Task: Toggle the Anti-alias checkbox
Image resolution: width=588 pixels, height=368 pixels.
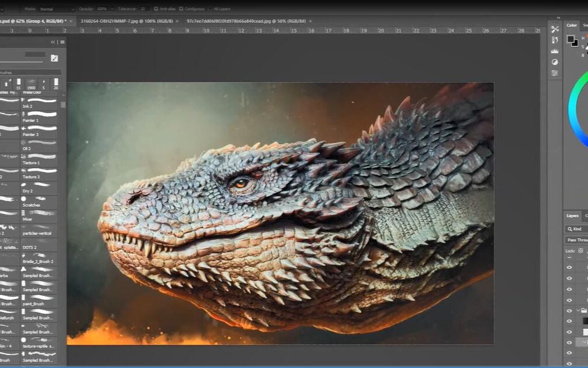Action: 156,9
